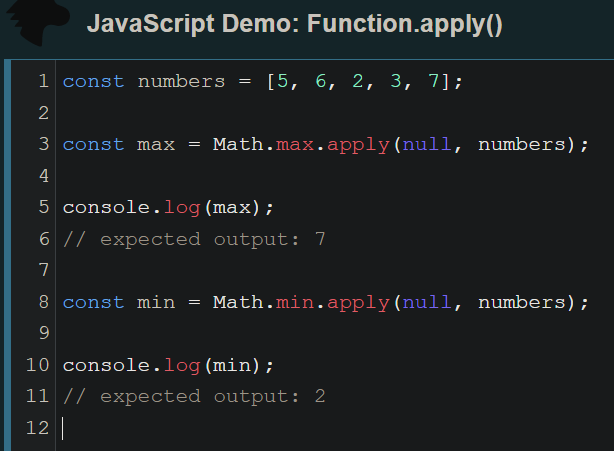Click the 'const' keyword on line 8

click(93, 303)
